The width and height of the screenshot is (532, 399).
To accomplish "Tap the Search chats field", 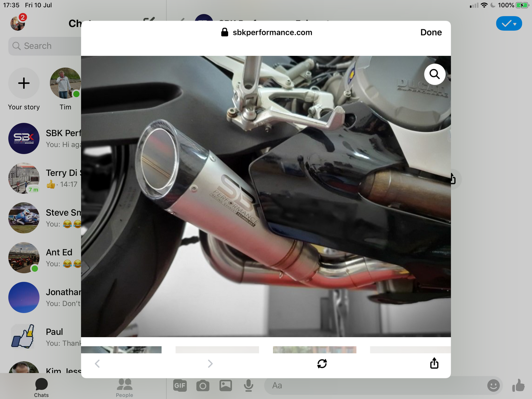I will coord(45,46).
